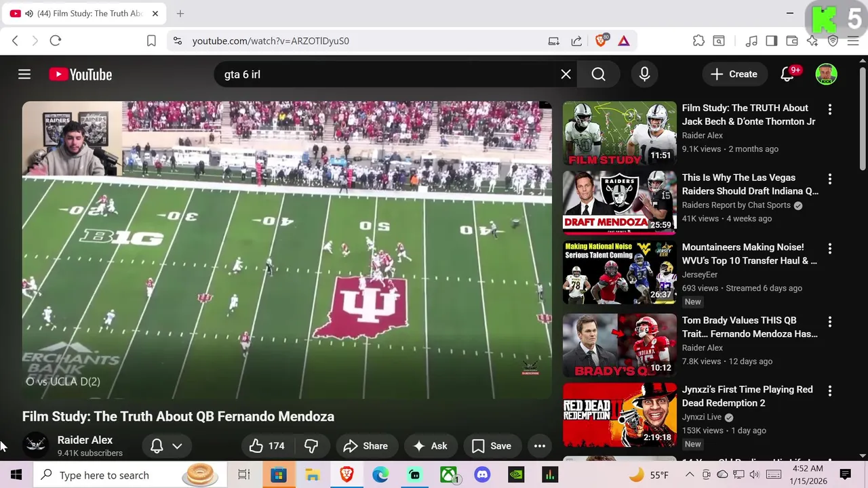Screen dimensions: 868x488
Task: Open 'Mountaineers Making Noise' video title
Action: (749, 254)
